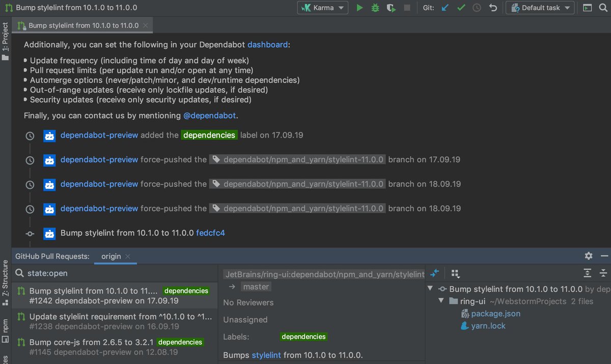Click pull request icon of #1238 row

click(x=21, y=317)
